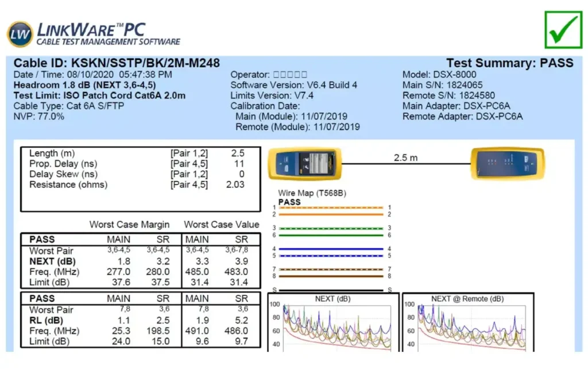Select Remote S/N: 1824580
The image size is (588, 369).
448,96
